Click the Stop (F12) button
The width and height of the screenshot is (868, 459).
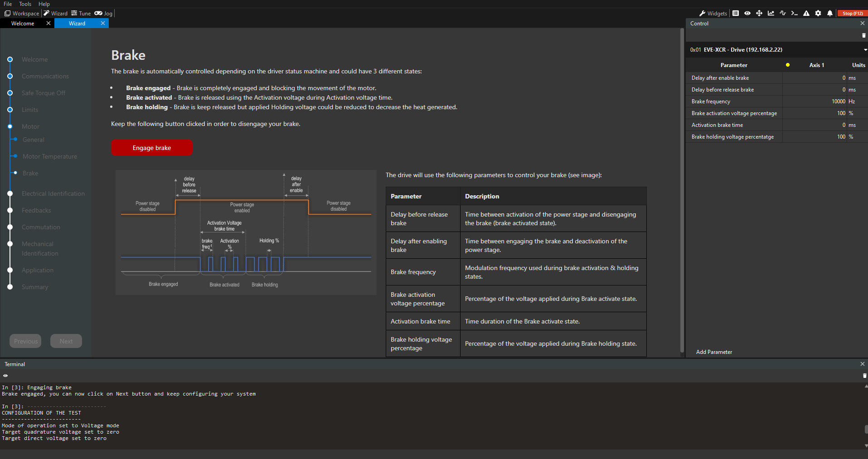point(852,13)
